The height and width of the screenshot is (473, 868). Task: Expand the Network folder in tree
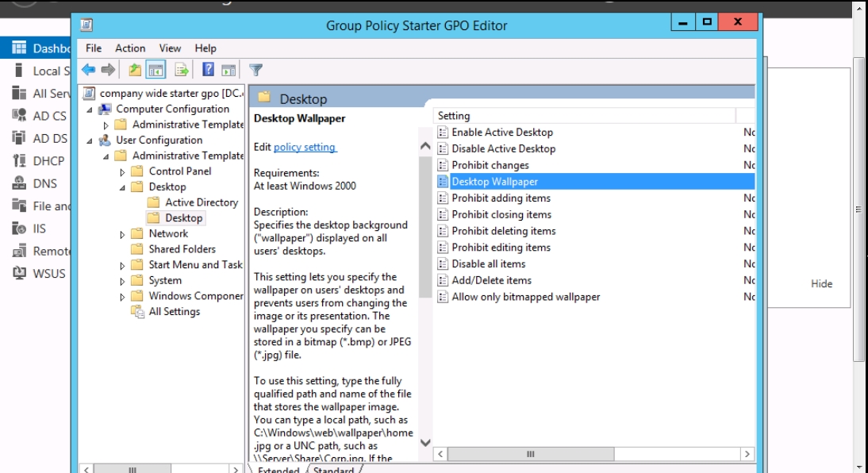(122, 234)
